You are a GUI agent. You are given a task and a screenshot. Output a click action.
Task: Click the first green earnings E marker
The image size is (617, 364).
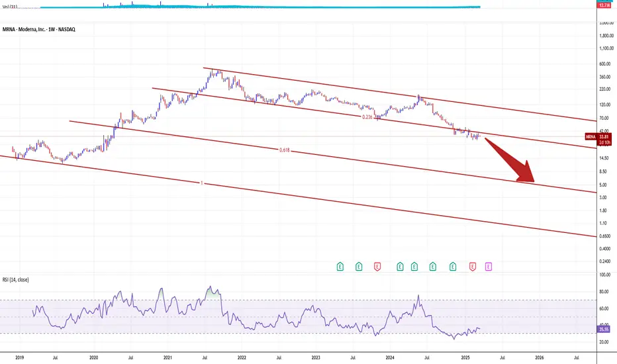point(340,267)
